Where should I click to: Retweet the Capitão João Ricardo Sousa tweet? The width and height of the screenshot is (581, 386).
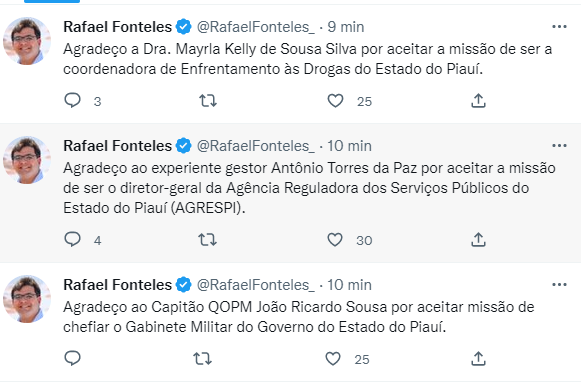click(x=203, y=359)
